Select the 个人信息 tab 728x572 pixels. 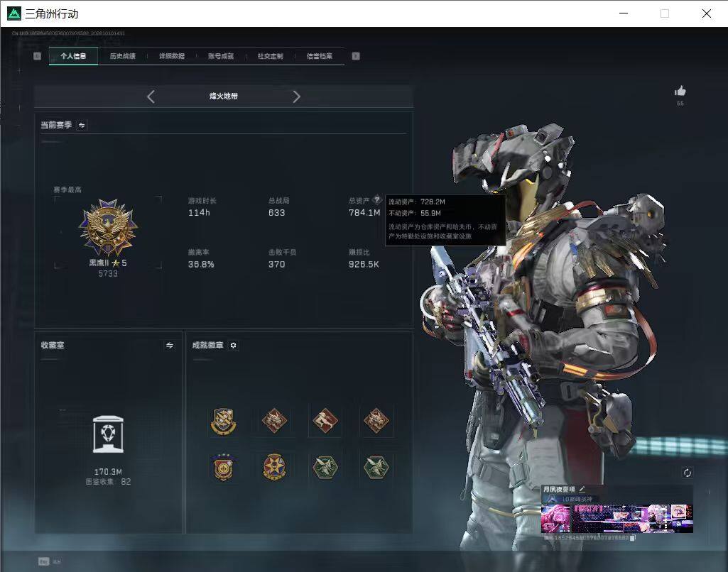(73, 56)
